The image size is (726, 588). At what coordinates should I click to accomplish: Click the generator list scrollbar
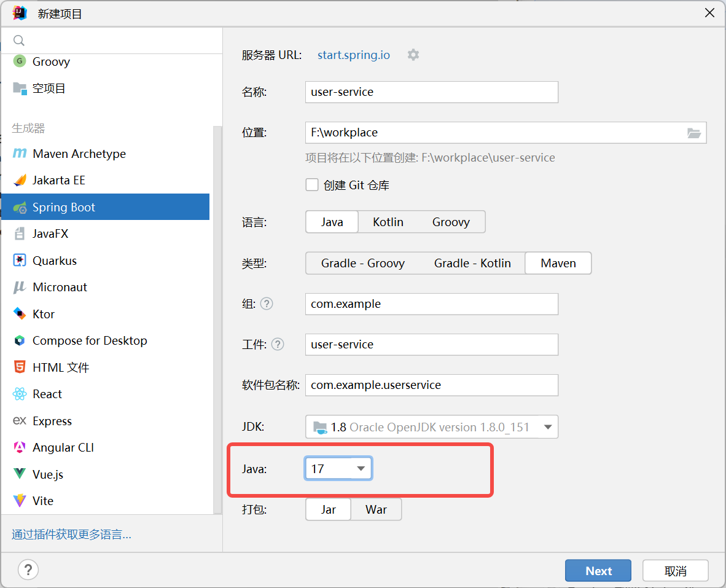(217, 319)
